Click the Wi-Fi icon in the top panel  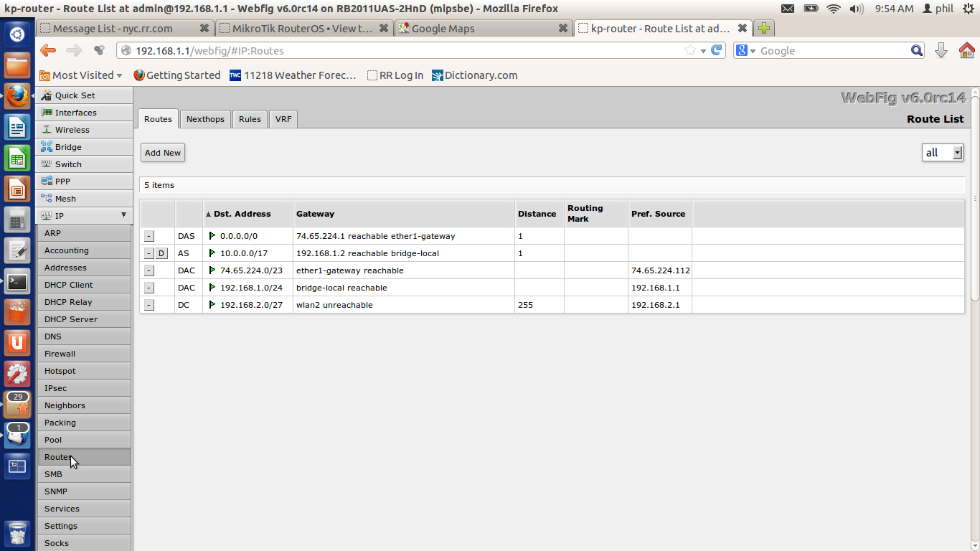834,9
